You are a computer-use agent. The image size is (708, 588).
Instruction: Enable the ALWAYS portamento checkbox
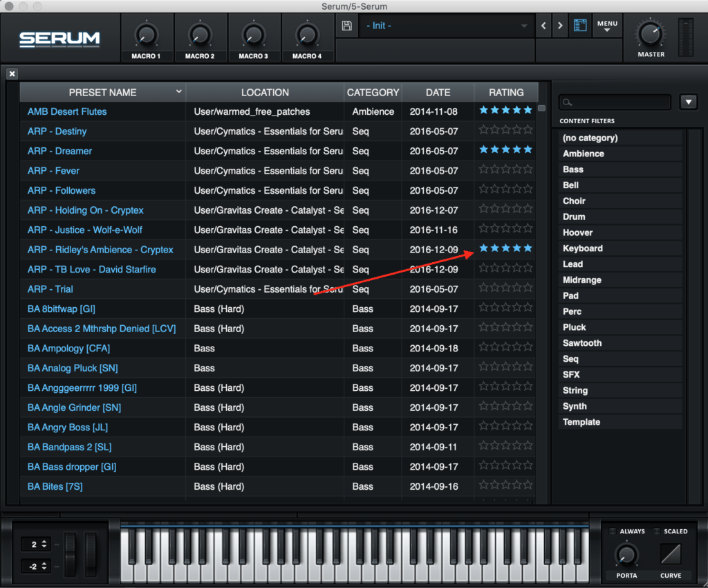(x=613, y=531)
